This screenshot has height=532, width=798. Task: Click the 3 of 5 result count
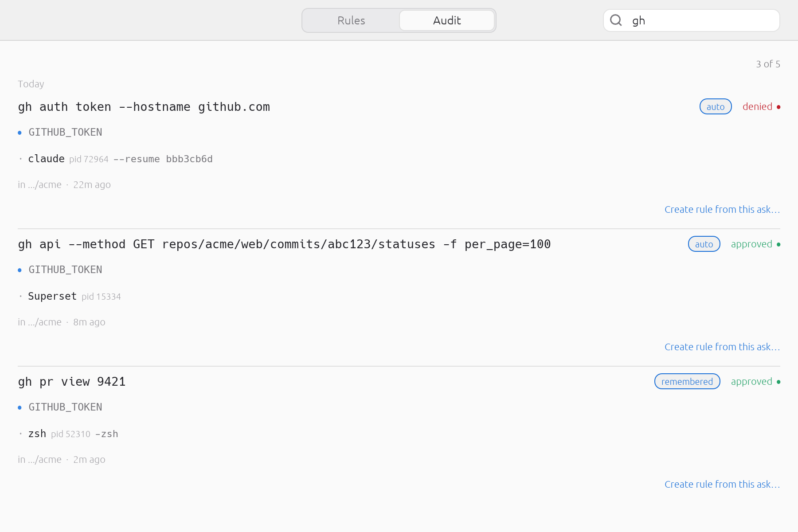(x=768, y=64)
